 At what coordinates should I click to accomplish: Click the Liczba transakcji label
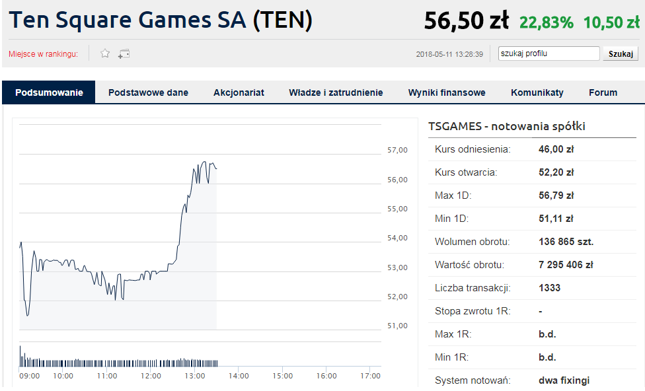click(x=473, y=288)
